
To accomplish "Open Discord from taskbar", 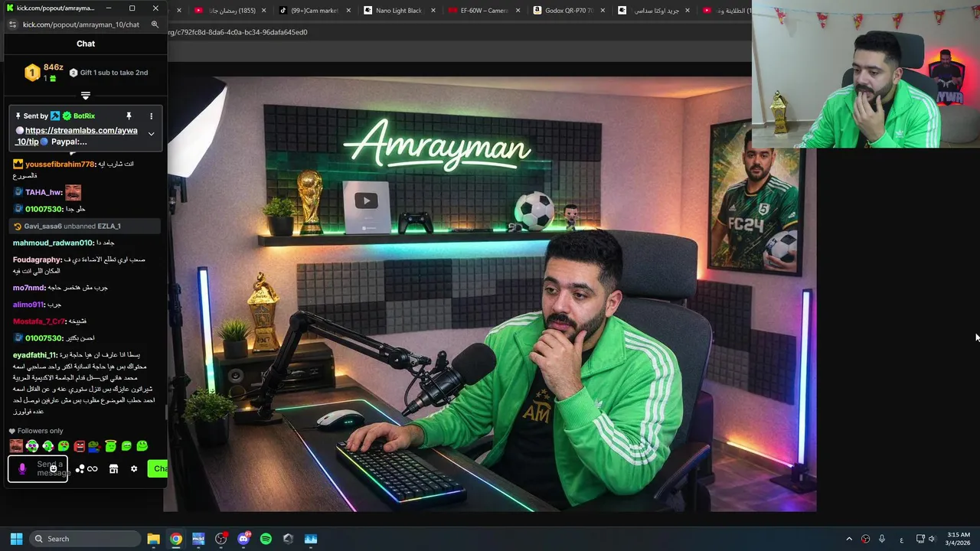I will click(x=243, y=539).
